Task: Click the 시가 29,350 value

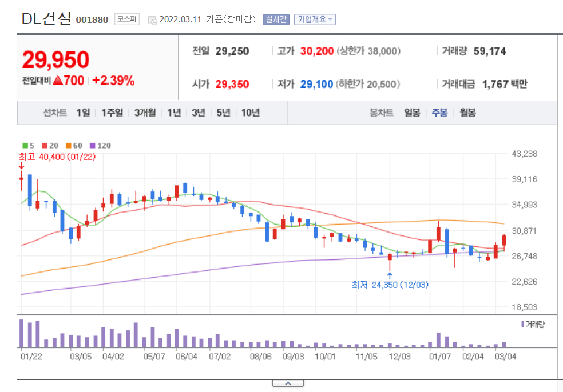Action: [232, 84]
